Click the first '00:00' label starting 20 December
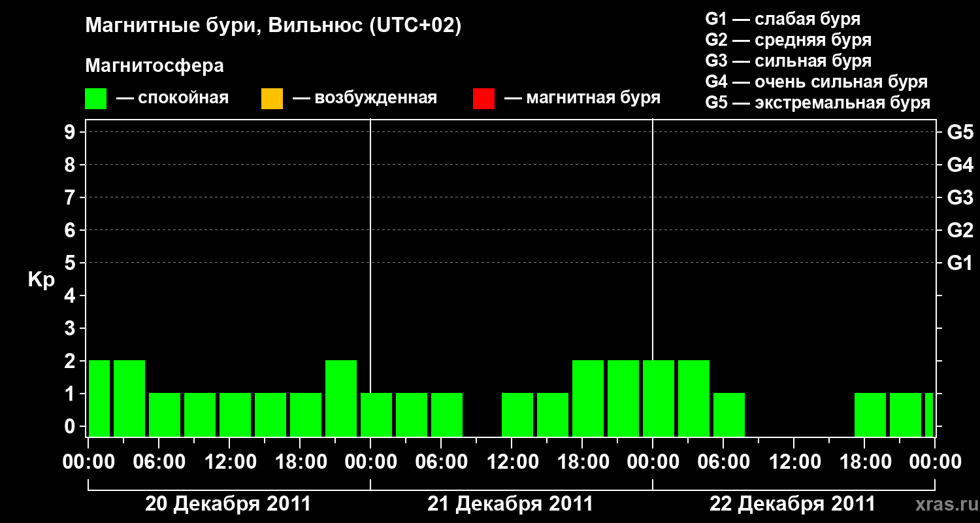Image resolution: width=980 pixels, height=523 pixels. click(88, 462)
